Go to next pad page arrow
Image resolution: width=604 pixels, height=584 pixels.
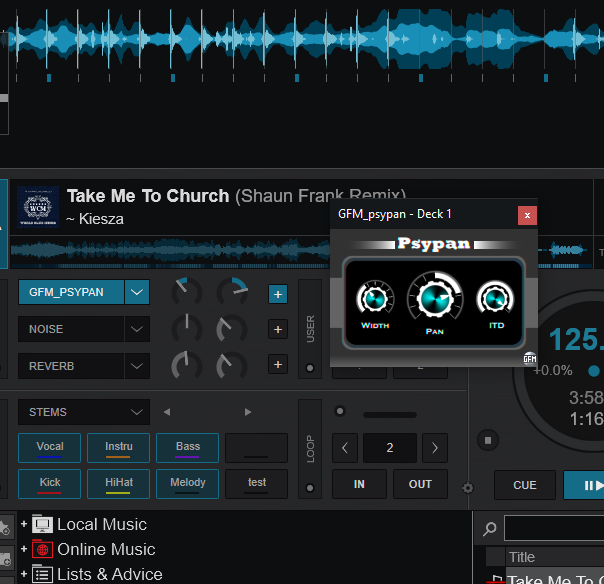coord(248,412)
